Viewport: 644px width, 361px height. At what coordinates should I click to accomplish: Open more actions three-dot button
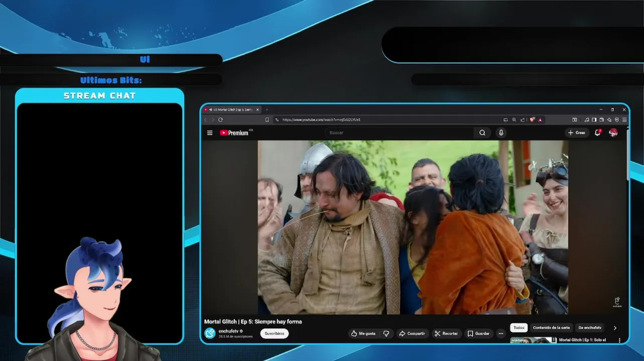500,333
